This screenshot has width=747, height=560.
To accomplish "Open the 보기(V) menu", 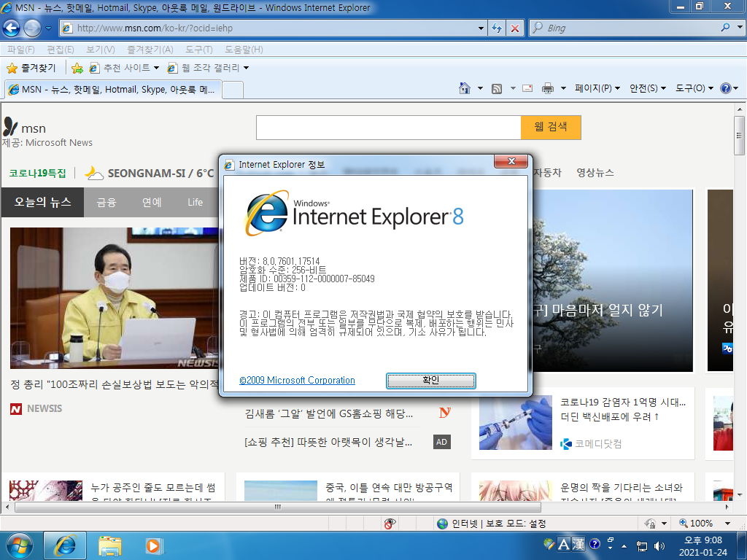I will click(101, 50).
